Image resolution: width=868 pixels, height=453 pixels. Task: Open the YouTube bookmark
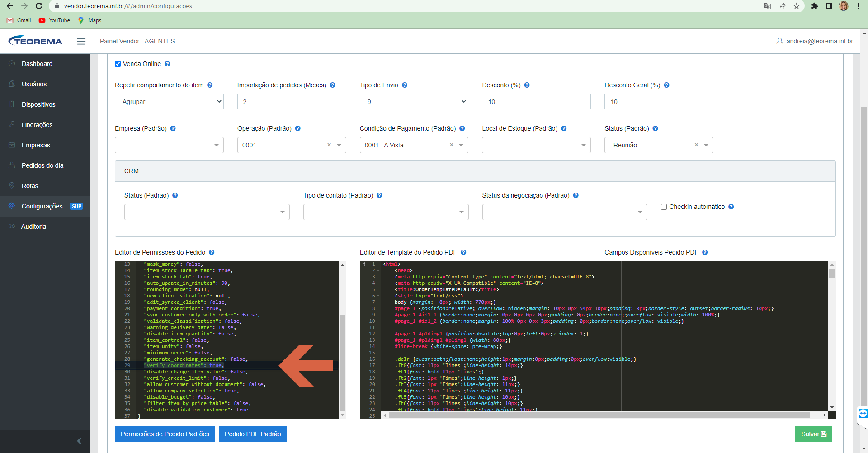pos(54,20)
